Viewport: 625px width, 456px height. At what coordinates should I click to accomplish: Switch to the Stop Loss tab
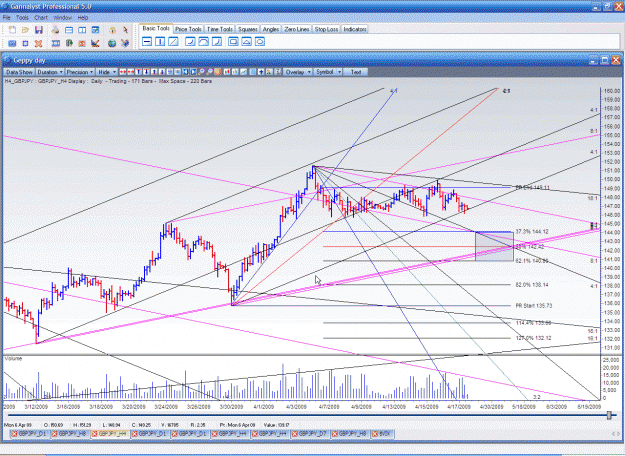[326, 29]
